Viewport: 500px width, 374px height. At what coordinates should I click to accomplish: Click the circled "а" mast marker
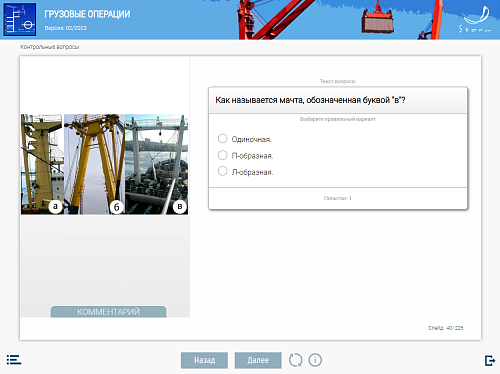click(55, 206)
